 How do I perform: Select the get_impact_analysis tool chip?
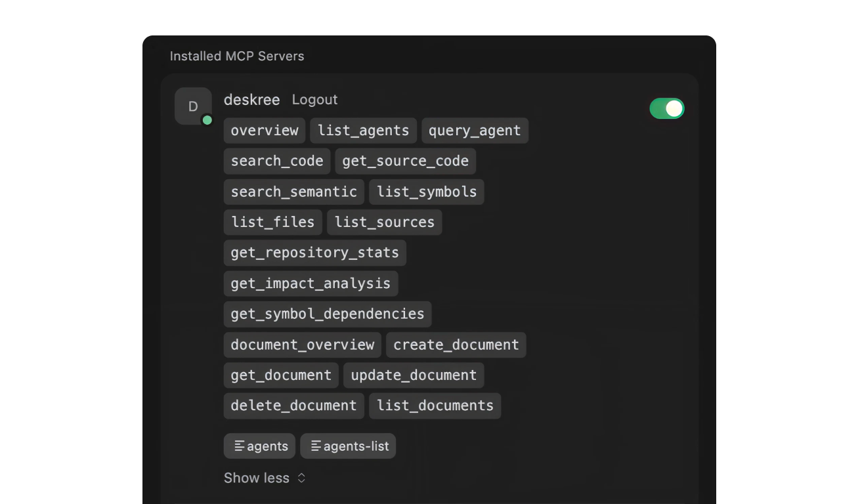pos(311,283)
